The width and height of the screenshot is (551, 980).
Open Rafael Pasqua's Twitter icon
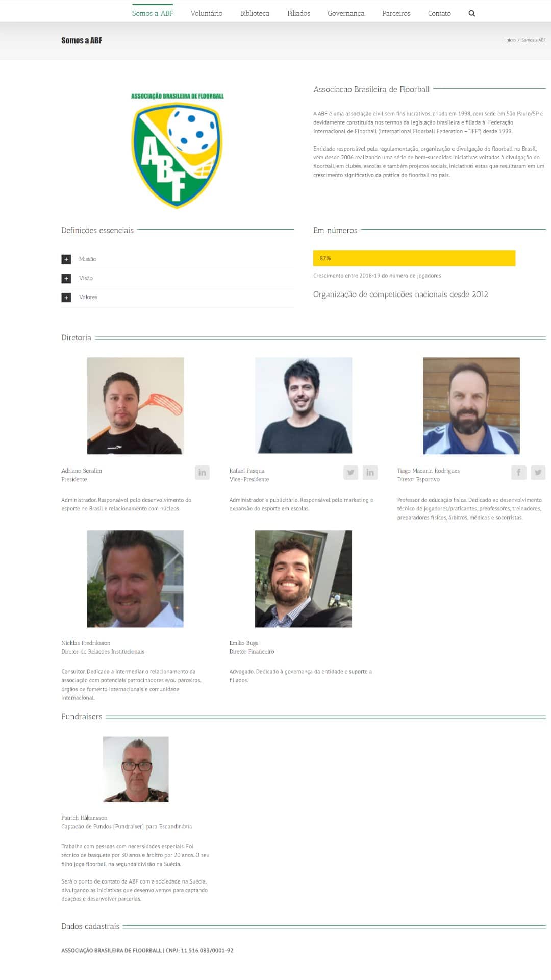tap(350, 473)
